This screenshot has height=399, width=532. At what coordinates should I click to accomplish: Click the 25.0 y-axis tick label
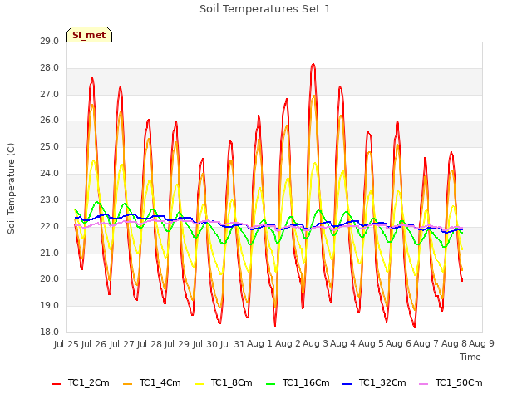pyautogui.click(x=49, y=147)
